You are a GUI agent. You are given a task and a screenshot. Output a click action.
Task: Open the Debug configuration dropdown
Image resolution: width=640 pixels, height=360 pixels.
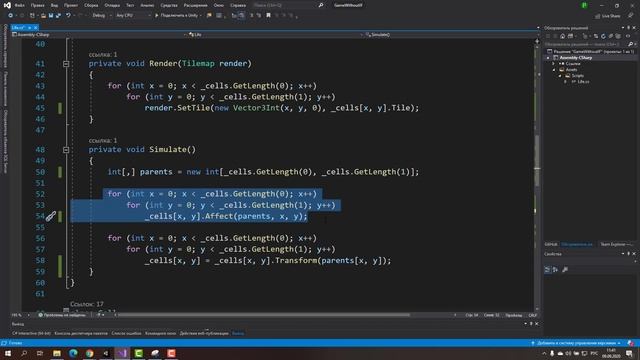click(101, 16)
